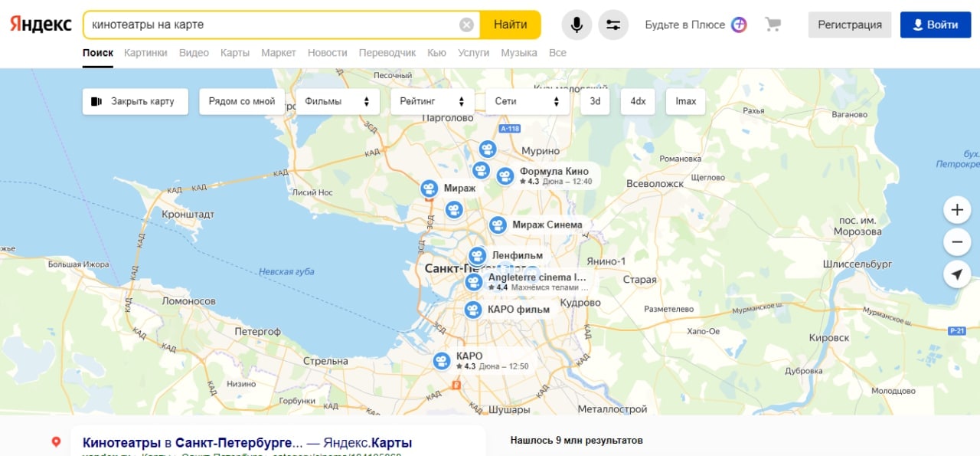Click the Войти login button
Screen dimensions: 980x456
tap(936, 25)
